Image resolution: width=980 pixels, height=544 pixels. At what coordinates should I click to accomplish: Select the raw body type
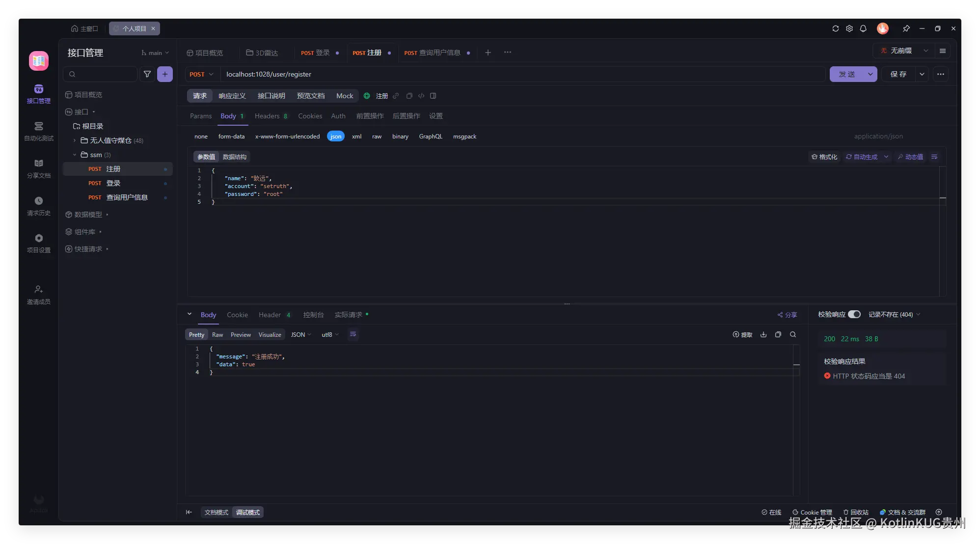(x=377, y=136)
